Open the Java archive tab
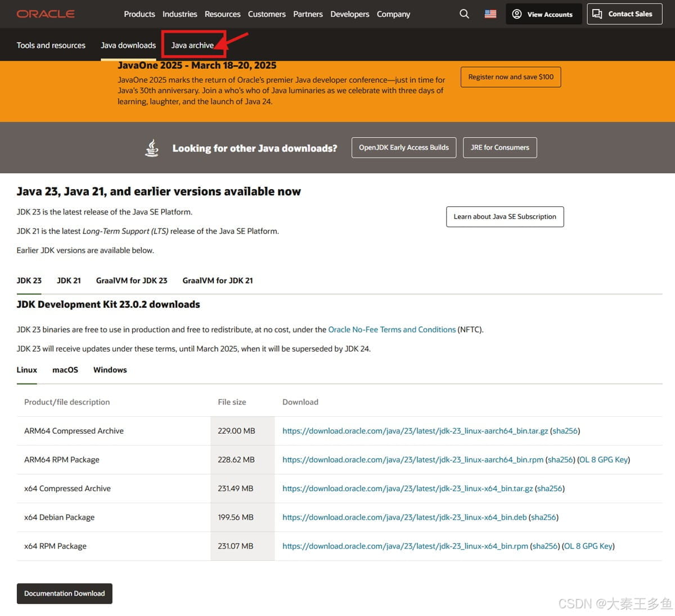This screenshot has width=675, height=616. (x=192, y=46)
